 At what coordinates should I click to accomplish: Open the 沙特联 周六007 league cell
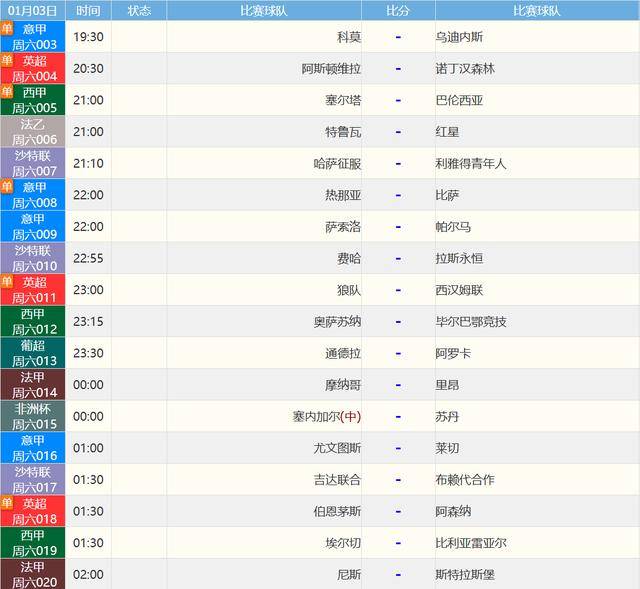33,163
